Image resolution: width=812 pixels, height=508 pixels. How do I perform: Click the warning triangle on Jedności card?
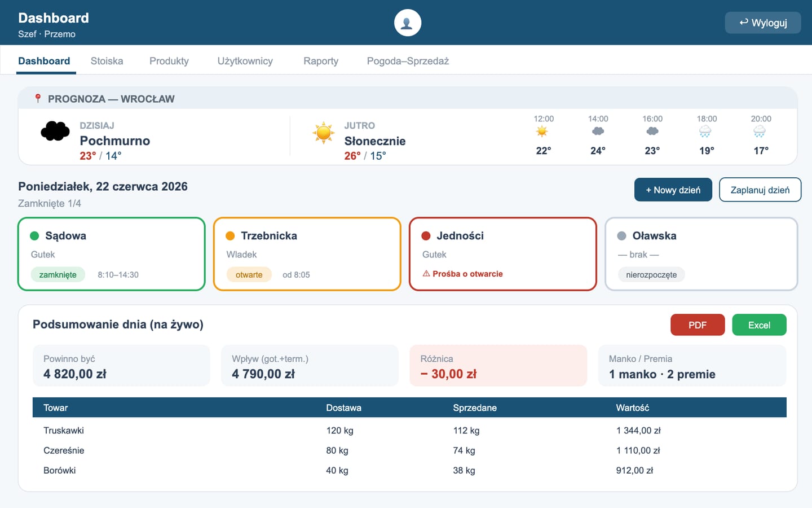coord(426,274)
